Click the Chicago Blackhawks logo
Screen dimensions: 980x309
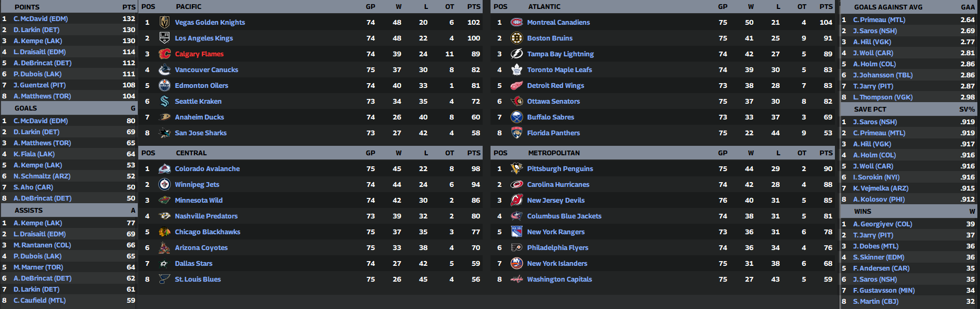[165, 232]
